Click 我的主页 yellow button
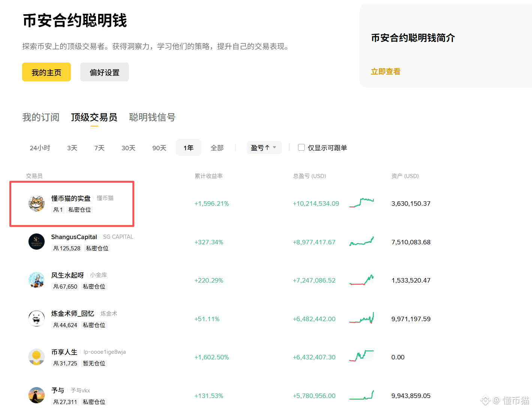 (x=46, y=72)
